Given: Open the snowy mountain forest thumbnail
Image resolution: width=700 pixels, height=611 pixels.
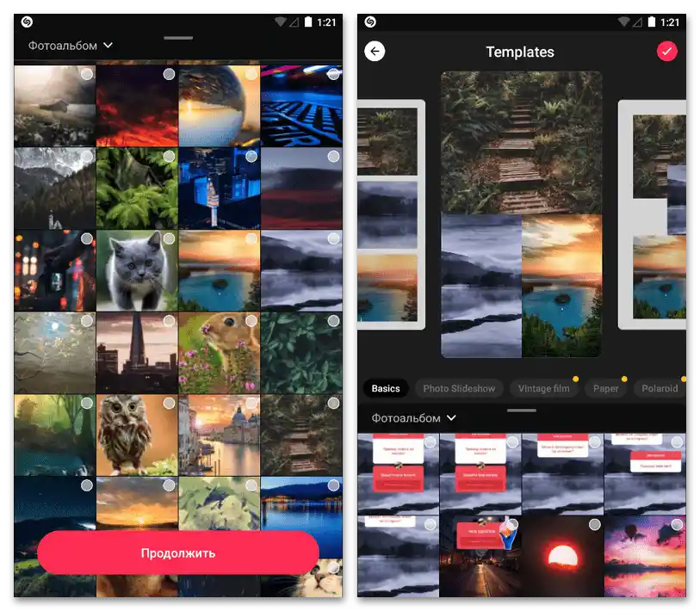Looking at the screenshot, I should pyautogui.click(x=55, y=188).
